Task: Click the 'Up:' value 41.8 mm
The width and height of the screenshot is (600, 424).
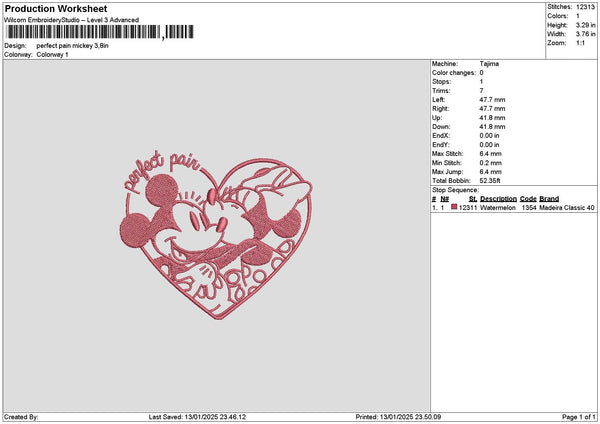Action: click(492, 118)
